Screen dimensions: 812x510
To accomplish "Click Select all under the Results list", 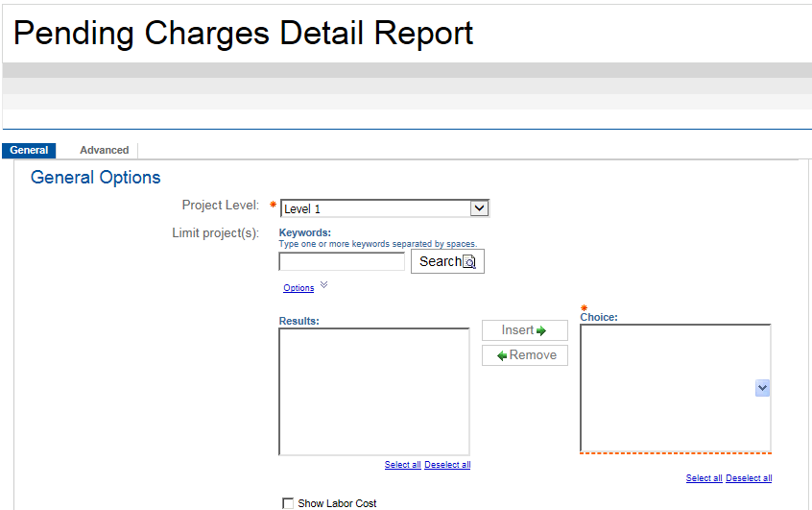I will (402, 465).
